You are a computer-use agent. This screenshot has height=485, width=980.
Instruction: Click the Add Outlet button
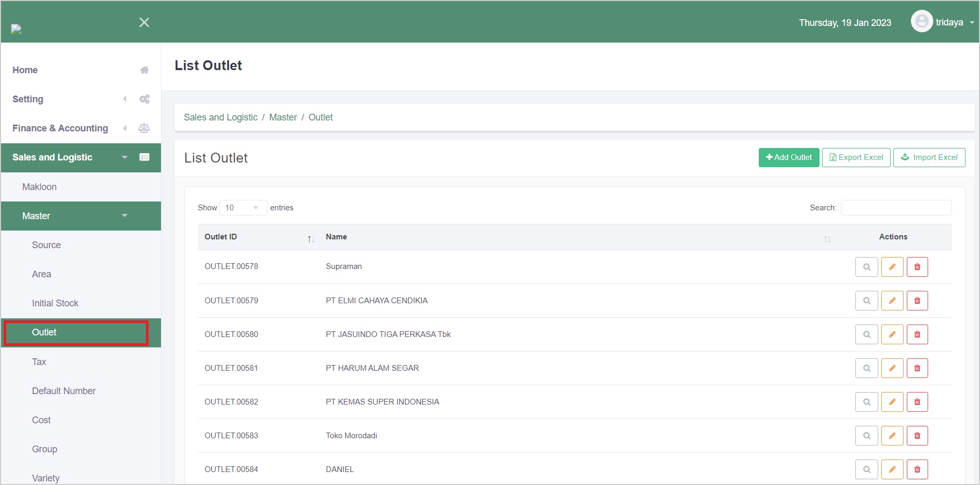[x=788, y=157]
